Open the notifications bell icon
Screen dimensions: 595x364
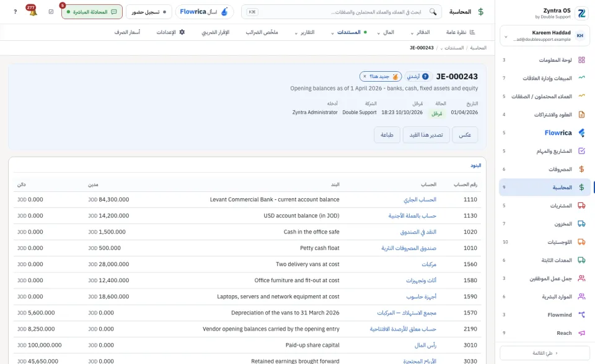(32, 11)
